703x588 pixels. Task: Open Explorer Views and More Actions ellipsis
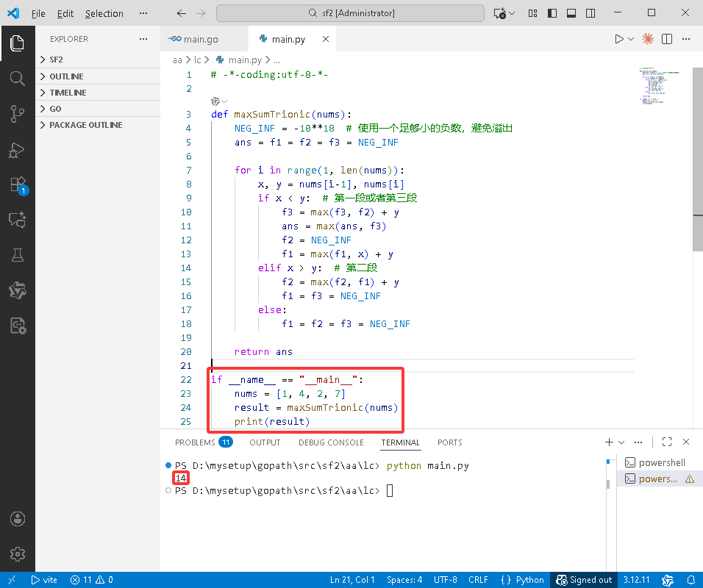[143, 39]
